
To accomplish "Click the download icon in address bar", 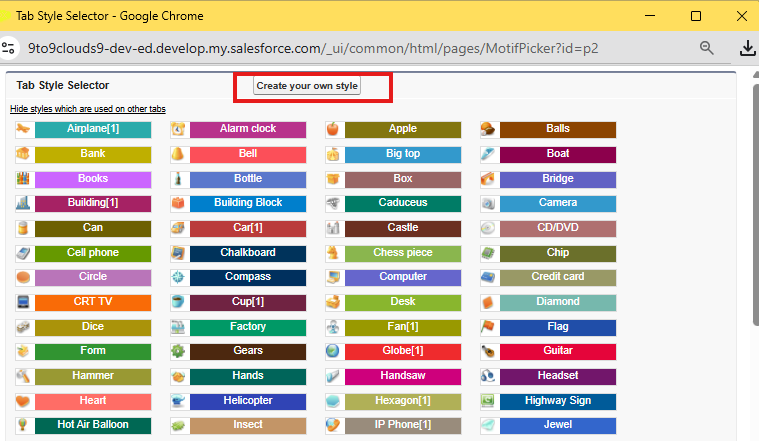I will click(746, 48).
